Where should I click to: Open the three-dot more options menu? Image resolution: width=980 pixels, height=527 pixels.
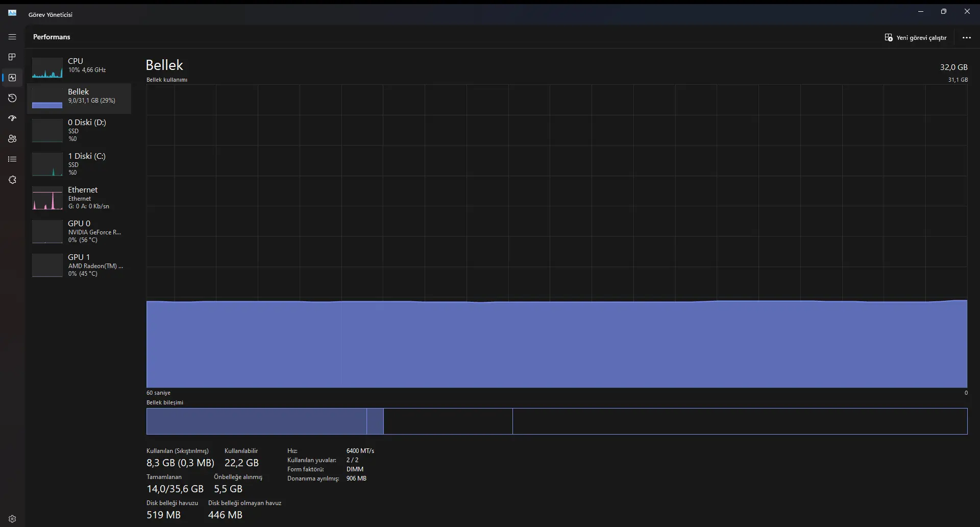pos(967,38)
